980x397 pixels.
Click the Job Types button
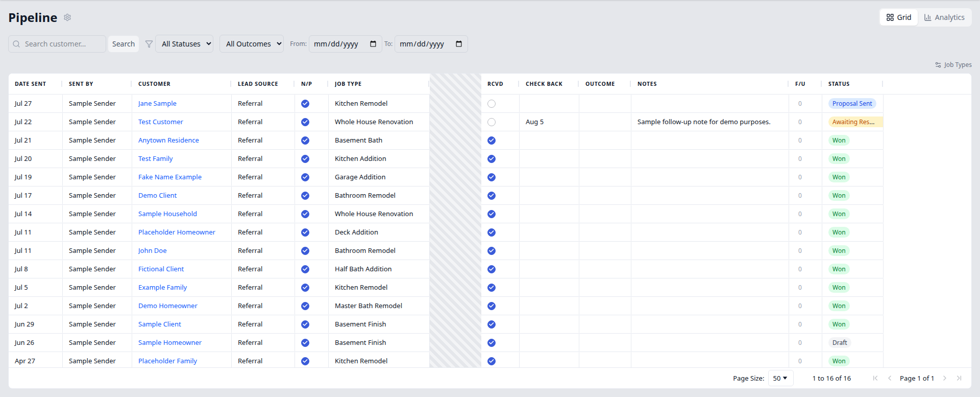[953, 65]
